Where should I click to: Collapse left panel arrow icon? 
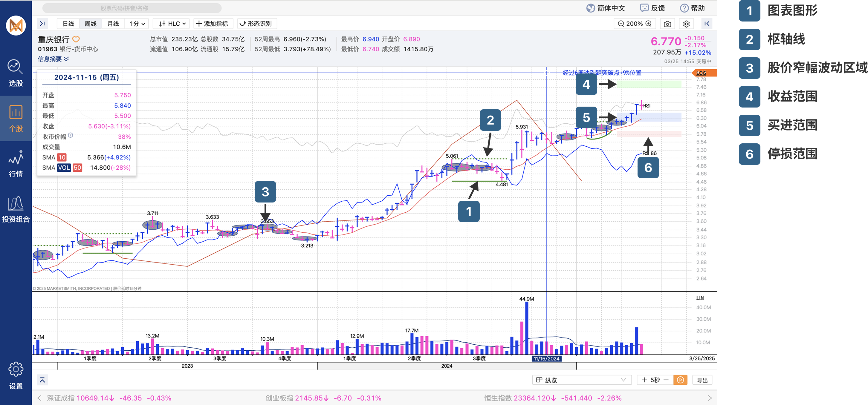tap(42, 24)
